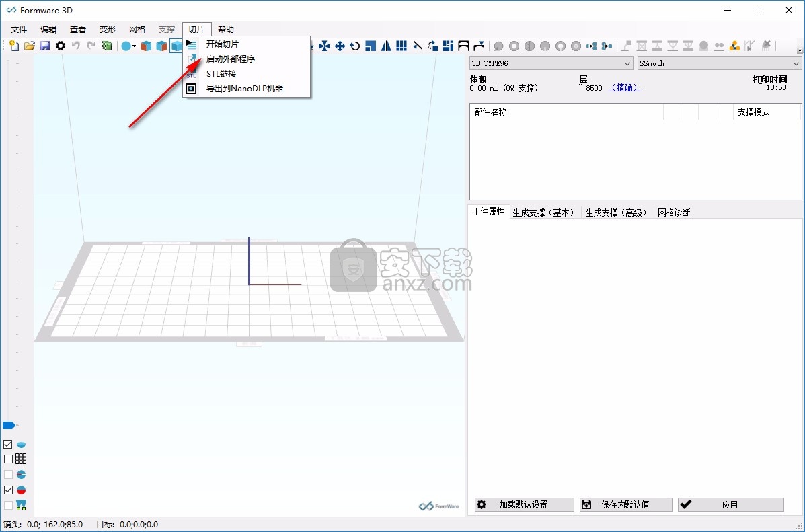Open the 3D TYPE96 printer dropdown
The width and height of the screenshot is (805, 532).
point(551,63)
